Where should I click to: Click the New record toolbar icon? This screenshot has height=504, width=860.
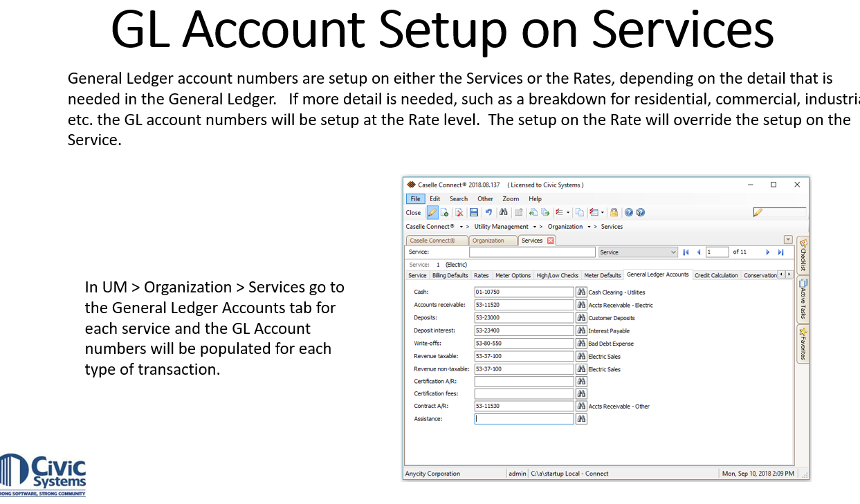click(445, 212)
